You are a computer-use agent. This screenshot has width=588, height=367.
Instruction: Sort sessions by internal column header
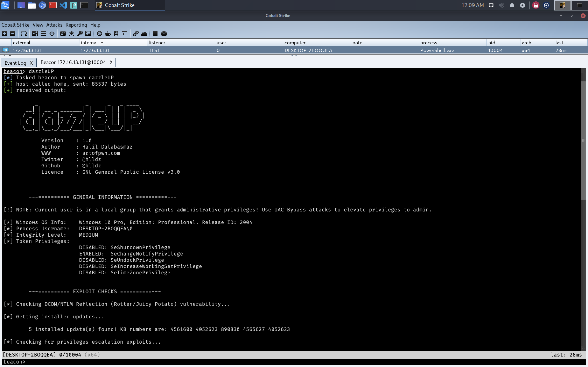point(89,43)
